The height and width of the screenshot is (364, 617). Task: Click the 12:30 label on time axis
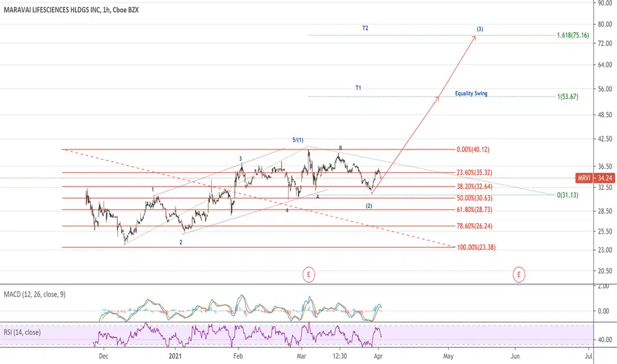click(340, 356)
